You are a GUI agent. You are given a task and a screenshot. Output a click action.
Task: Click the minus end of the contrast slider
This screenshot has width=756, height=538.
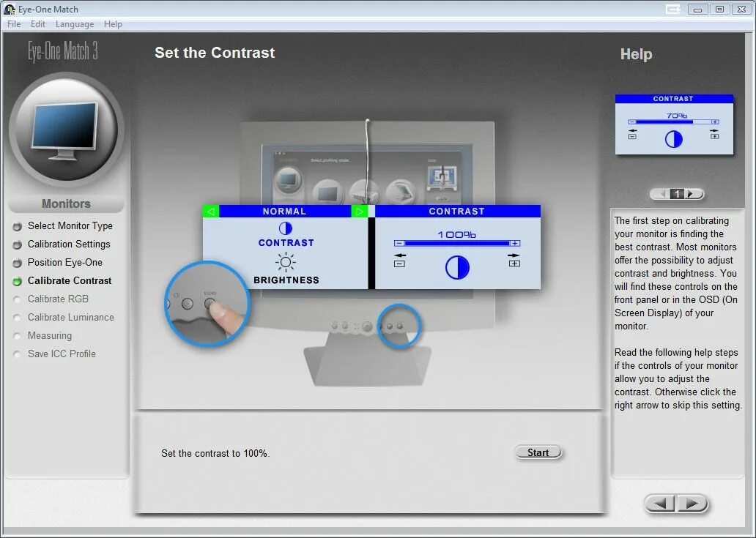pyautogui.click(x=399, y=243)
